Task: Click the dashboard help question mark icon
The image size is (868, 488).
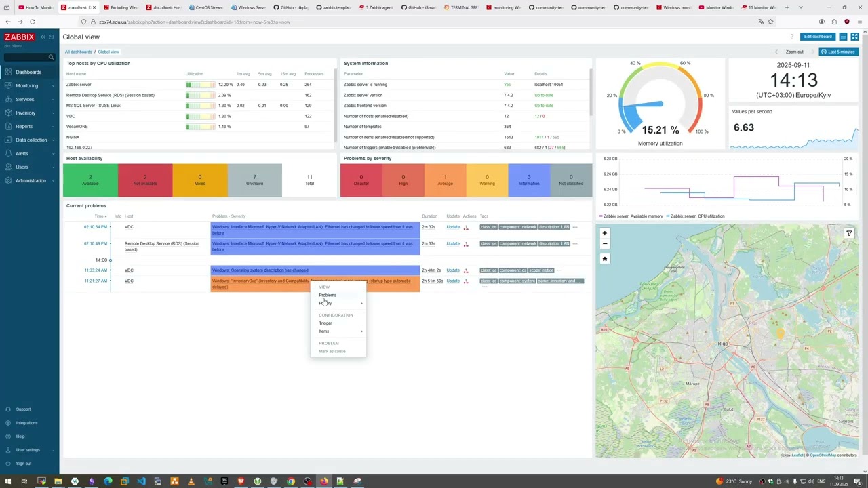Action: pyautogui.click(x=791, y=37)
